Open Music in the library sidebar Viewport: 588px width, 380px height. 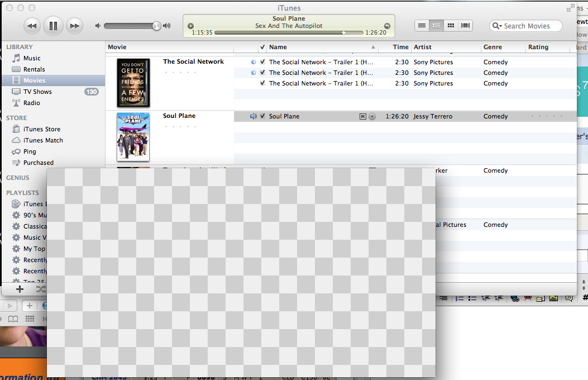click(x=31, y=58)
